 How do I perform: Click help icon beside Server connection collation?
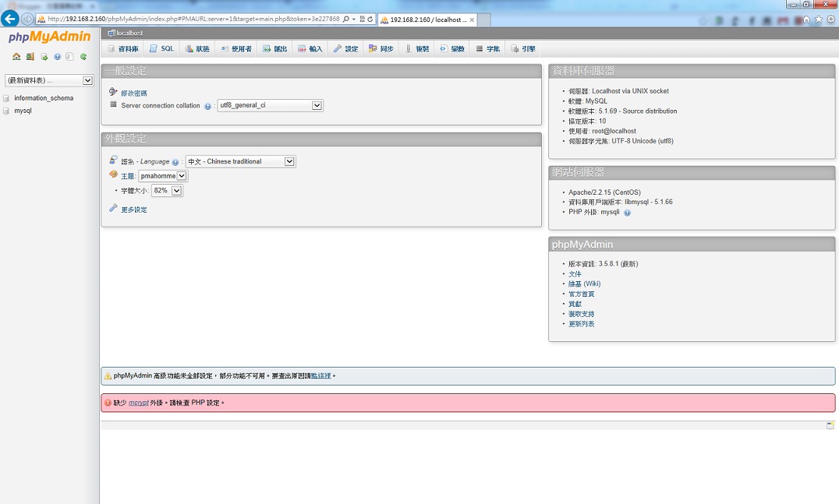pos(207,107)
